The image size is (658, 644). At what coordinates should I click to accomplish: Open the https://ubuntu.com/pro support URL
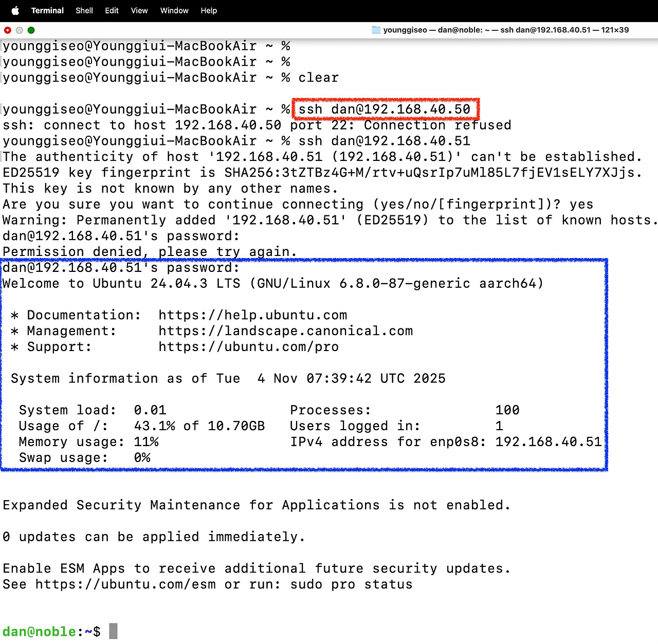point(249,347)
